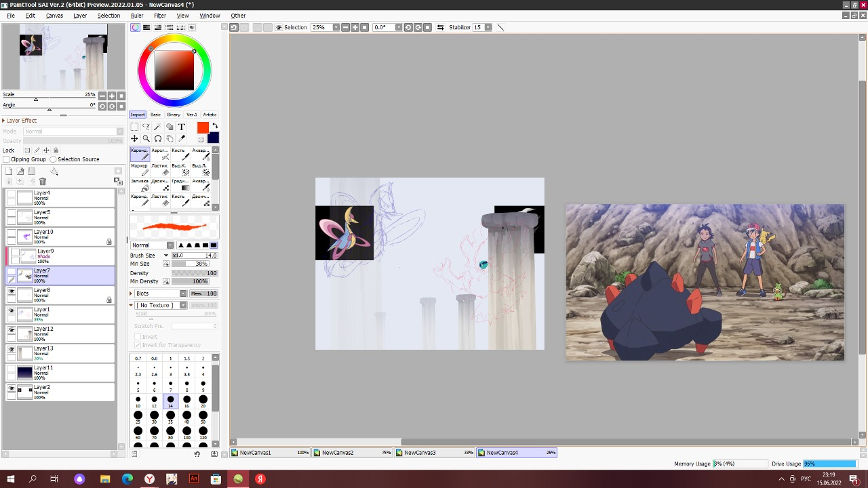Select the Rotate view tool
Image resolution: width=868 pixels, height=488 pixels.
157,138
